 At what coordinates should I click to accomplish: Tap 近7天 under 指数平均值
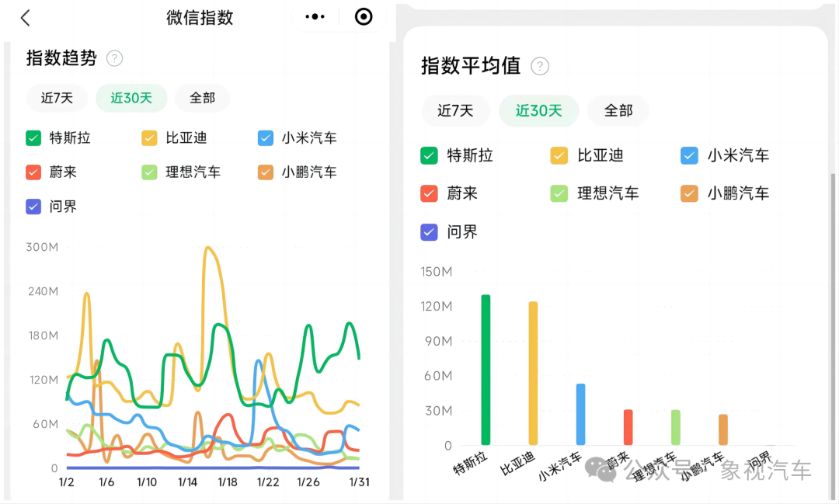click(455, 110)
